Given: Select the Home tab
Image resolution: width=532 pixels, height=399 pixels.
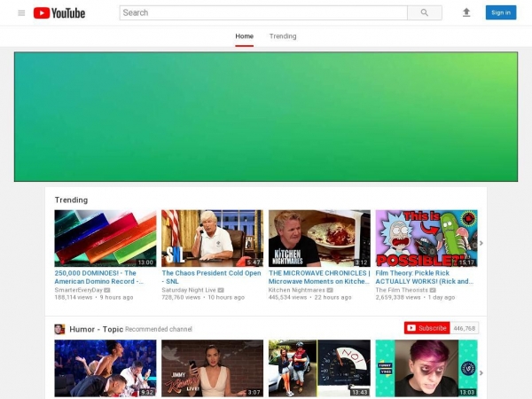Looking at the screenshot, I should click(245, 36).
